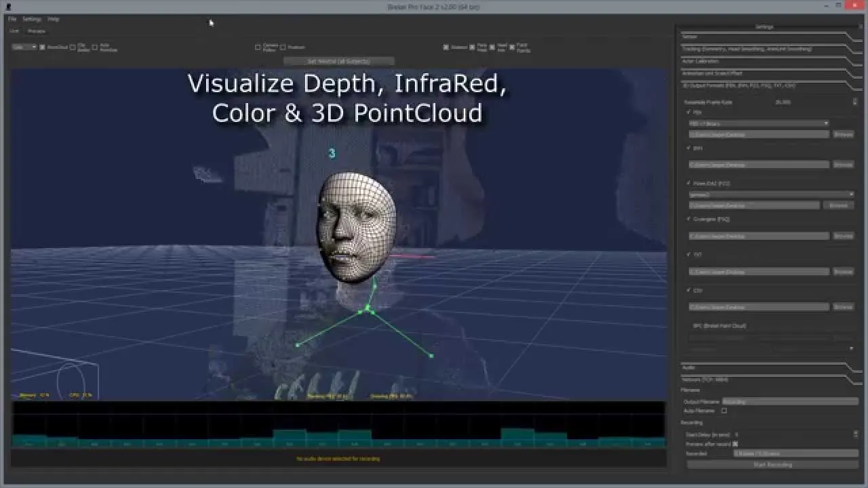Open the FBX binary format dropdown
868x488 pixels.
tap(759, 123)
